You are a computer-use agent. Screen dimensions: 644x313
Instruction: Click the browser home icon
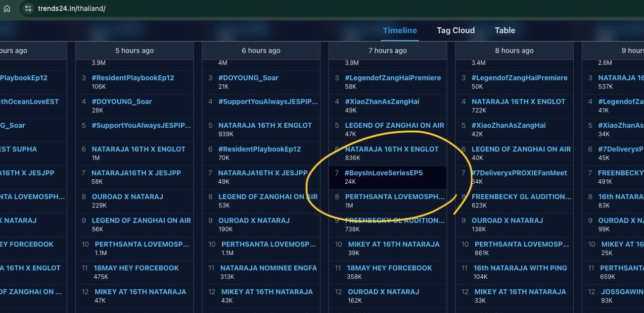coord(7,8)
